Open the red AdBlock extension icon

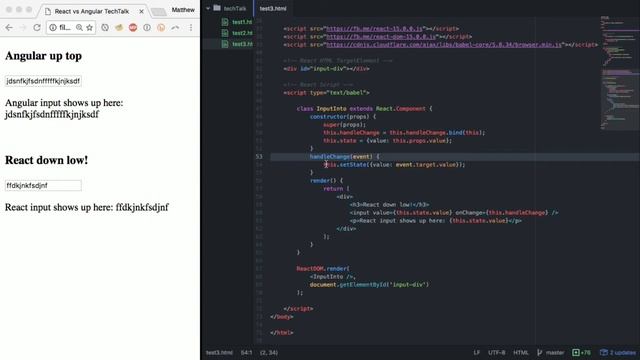point(133,27)
